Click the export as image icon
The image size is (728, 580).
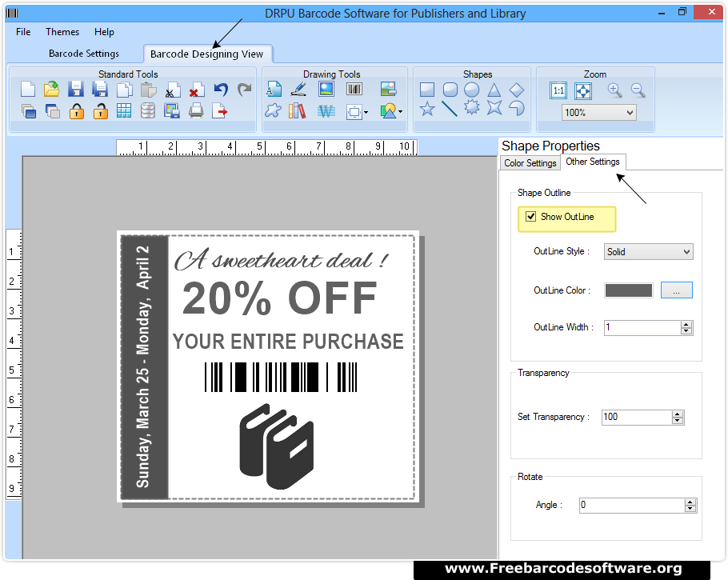pos(172,111)
